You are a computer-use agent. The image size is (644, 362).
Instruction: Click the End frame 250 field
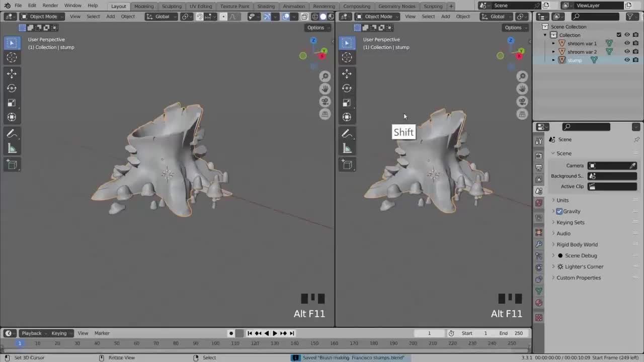tap(511, 333)
